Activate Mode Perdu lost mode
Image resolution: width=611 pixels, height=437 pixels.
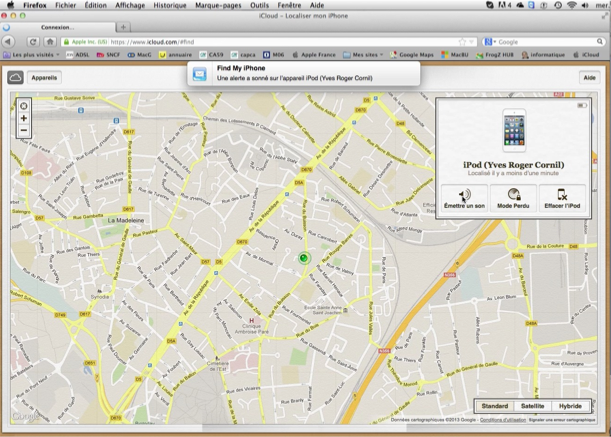click(x=513, y=198)
